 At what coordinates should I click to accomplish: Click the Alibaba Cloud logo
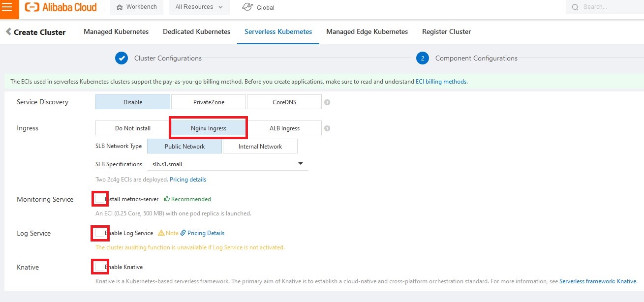[61, 7]
